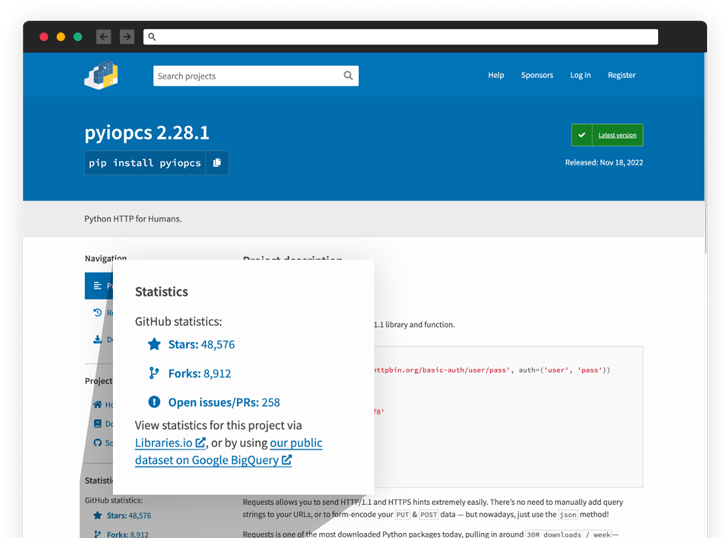Screen dimensions: 728x538
Task: Open the Sponsors page from the header
Action: 536,75
